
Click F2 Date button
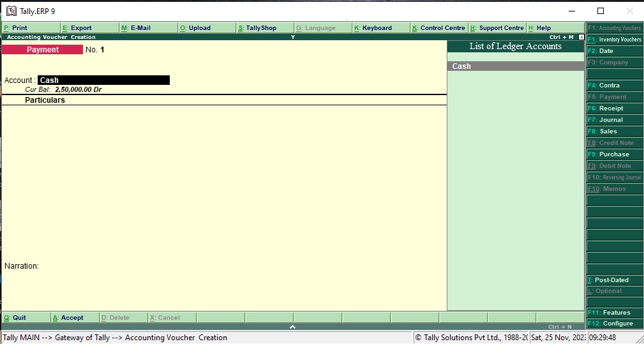(x=614, y=51)
